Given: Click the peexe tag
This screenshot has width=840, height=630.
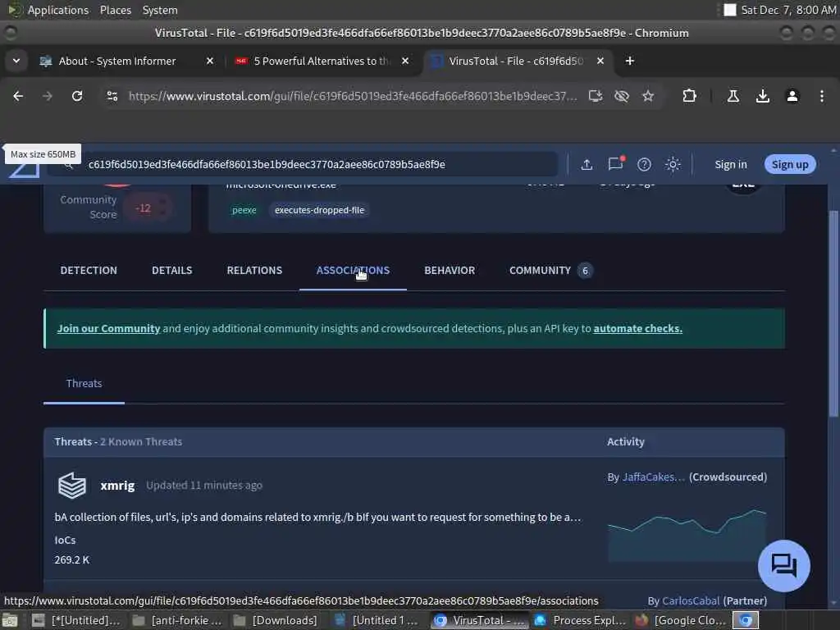Looking at the screenshot, I should tap(244, 210).
